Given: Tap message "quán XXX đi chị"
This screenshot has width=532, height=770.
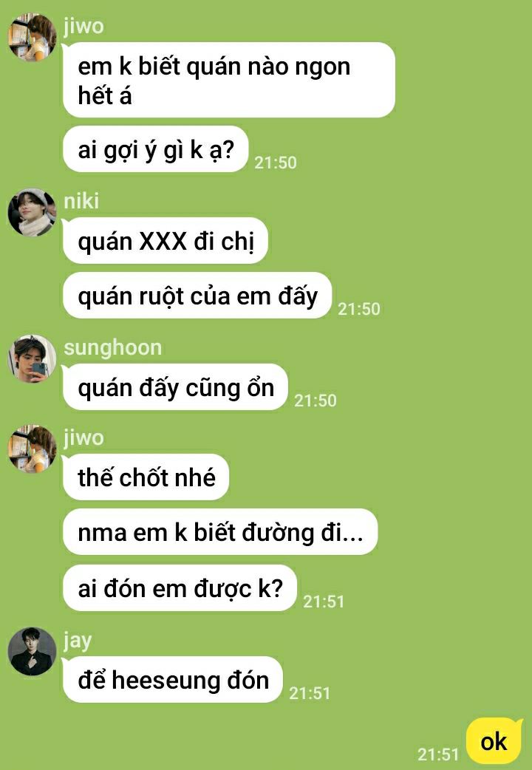Looking at the screenshot, I should click(165, 241).
